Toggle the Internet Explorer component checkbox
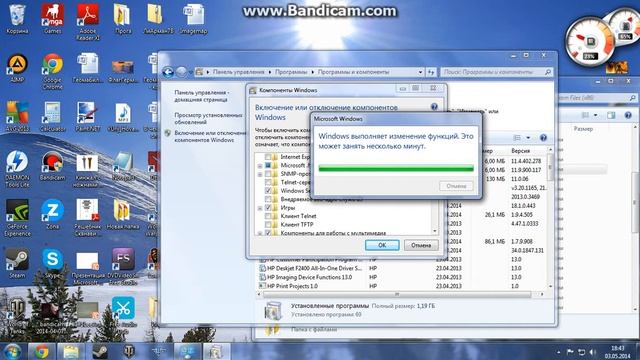The image size is (640, 360). (x=268, y=157)
